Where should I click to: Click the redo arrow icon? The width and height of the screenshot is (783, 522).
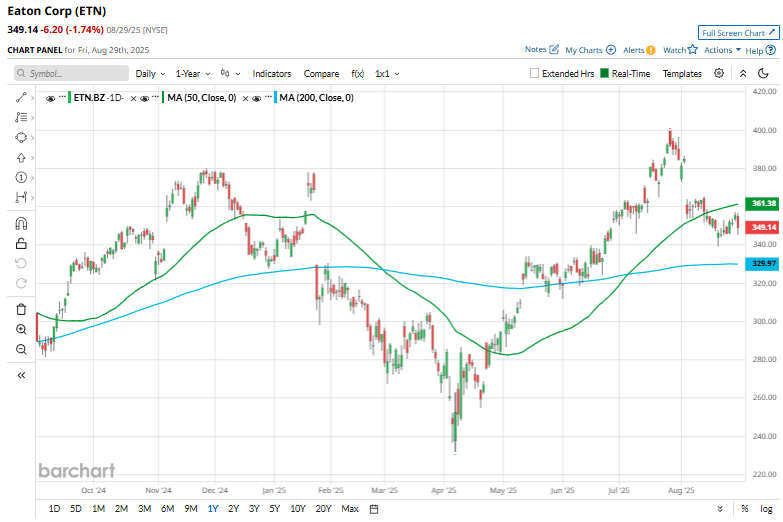(21, 283)
